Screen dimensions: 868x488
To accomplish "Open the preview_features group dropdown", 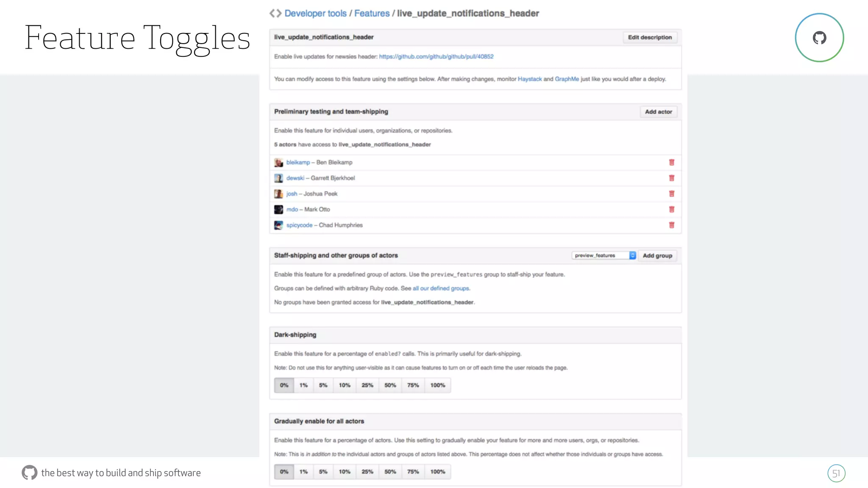I will pos(604,255).
